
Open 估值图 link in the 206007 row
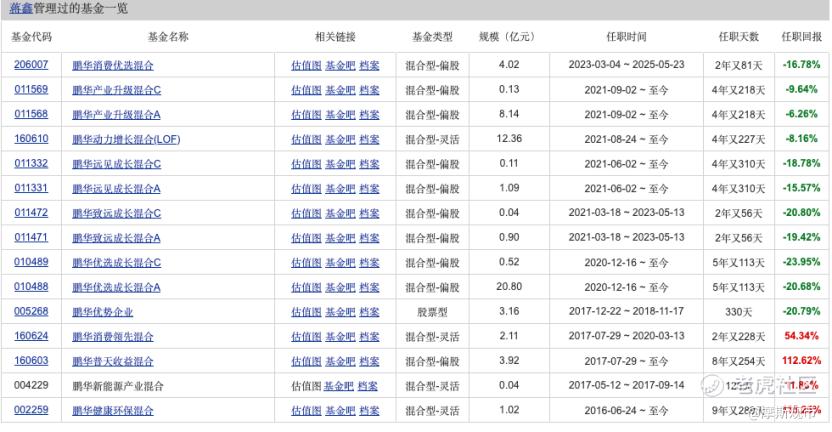click(x=306, y=65)
